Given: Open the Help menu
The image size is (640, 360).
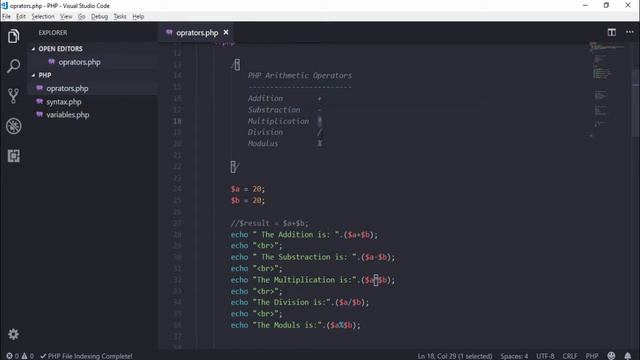Looking at the screenshot, I should pos(138,16).
